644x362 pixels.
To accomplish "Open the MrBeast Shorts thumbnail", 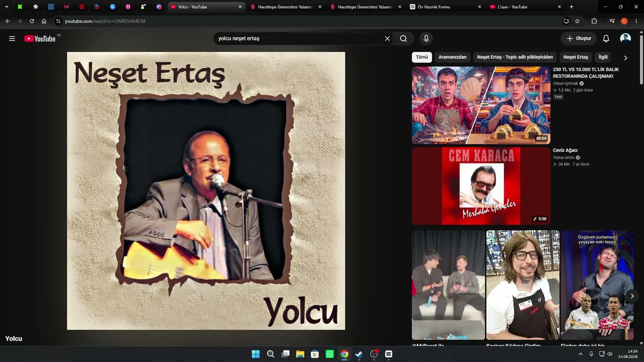I will [x=448, y=285].
